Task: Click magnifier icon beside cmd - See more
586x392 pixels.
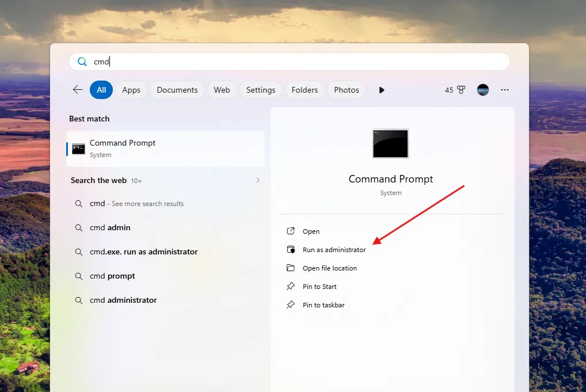Action: 78,204
